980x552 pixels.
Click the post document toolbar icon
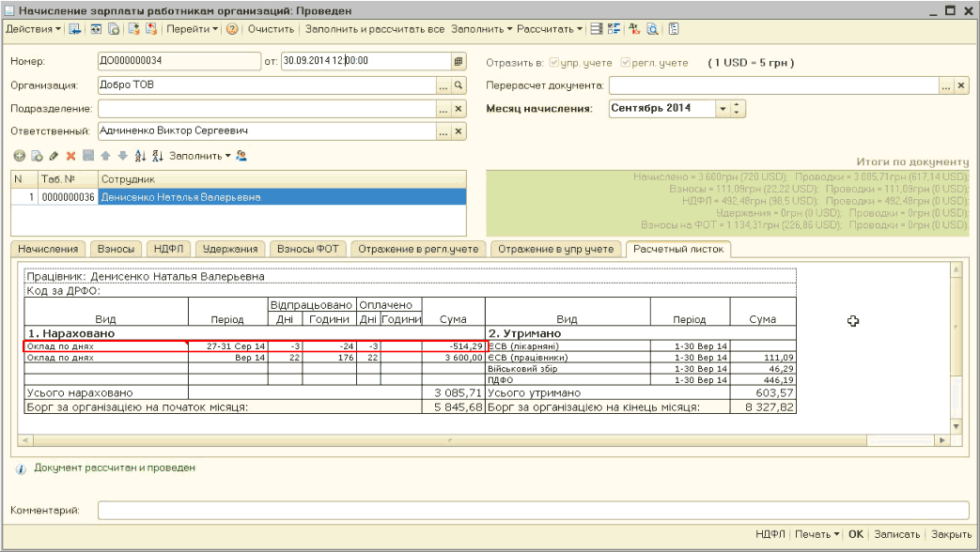(133, 29)
